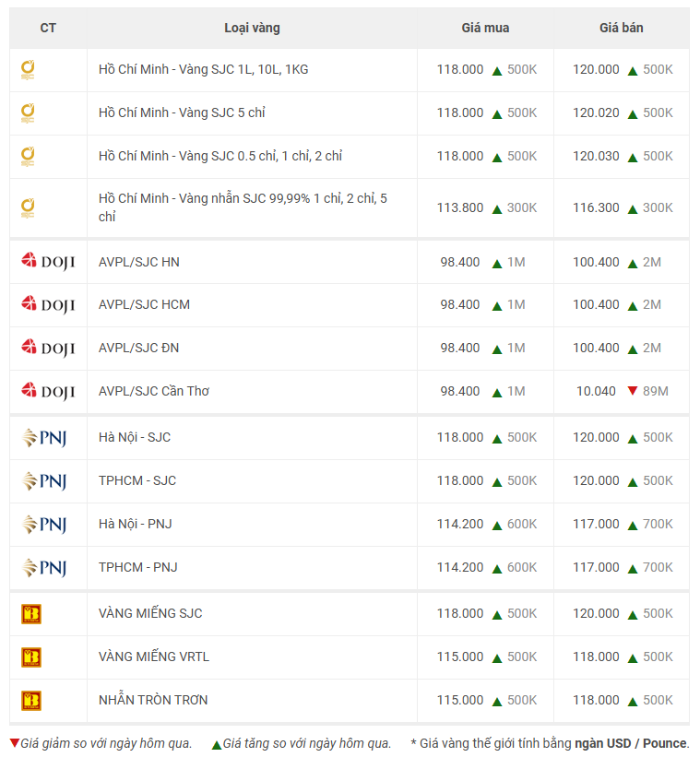Click the Giá mua column header
Image resolution: width=700 pixels, height=769 pixels.
485,28
